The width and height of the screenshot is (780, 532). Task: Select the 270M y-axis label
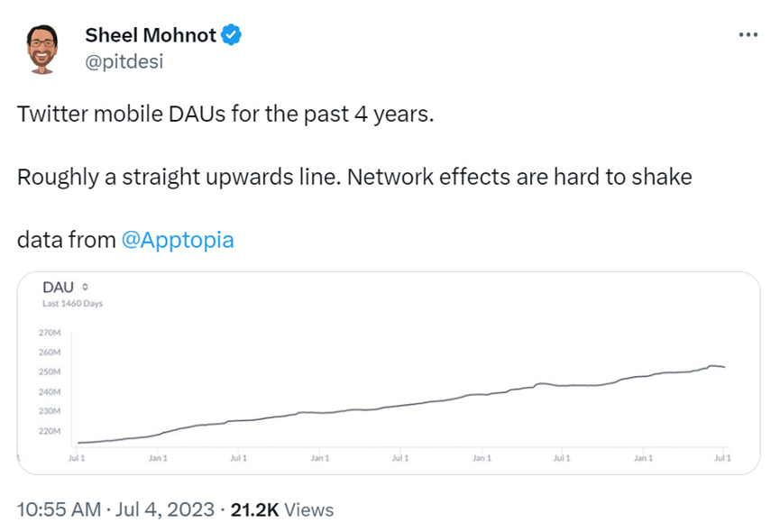50,333
